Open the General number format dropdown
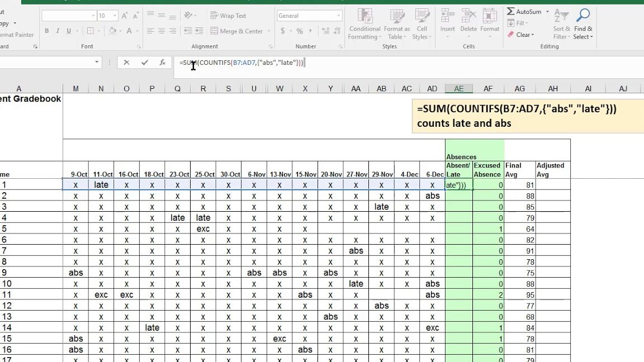The width and height of the screenshot is (644, 362). (x=338, y=15)
